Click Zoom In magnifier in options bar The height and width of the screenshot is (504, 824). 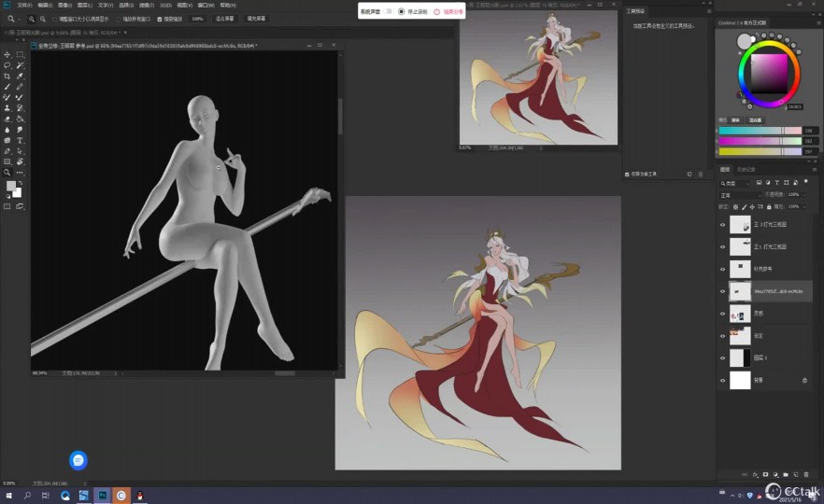[x=32, y=19]
